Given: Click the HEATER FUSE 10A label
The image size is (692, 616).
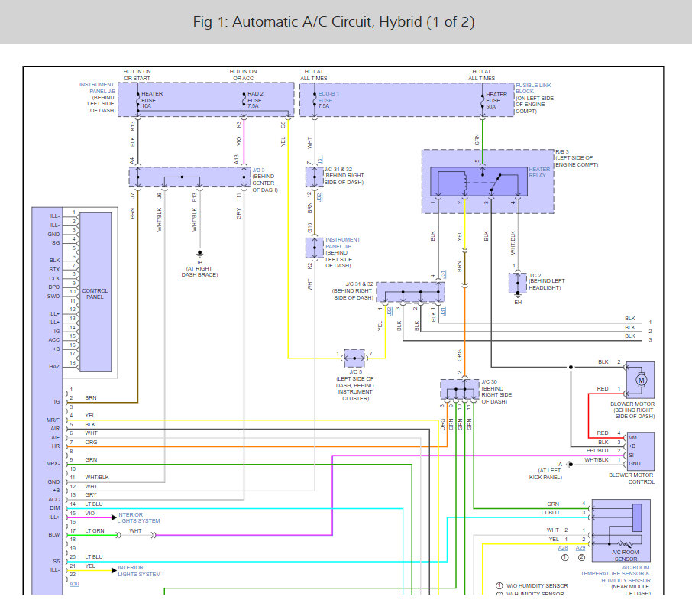Looking at the screenshot, I should [x=152, y=100].
